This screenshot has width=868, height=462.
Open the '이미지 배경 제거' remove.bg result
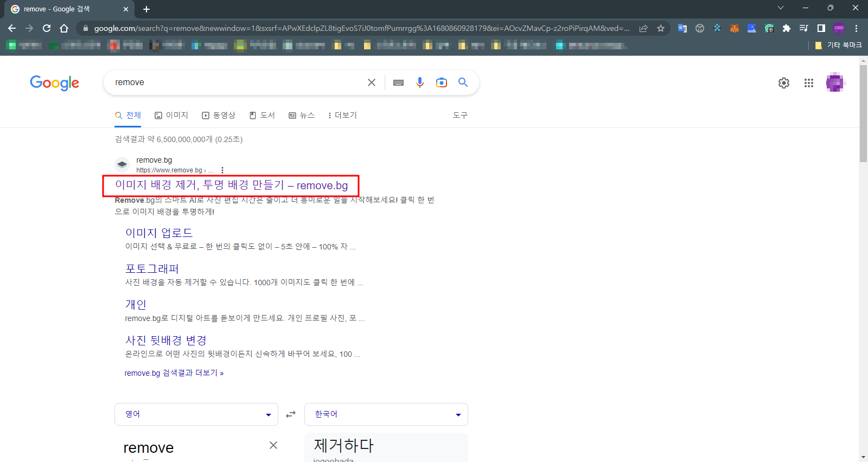[231, 185]
